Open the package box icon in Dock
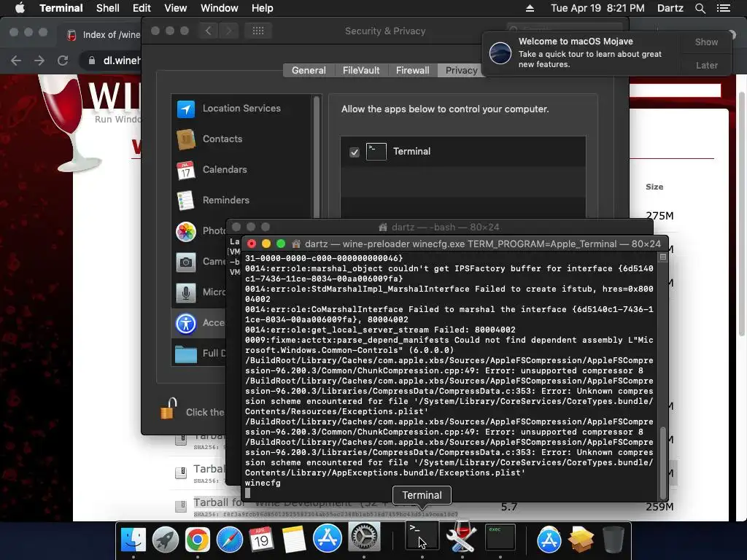 tap(581, 540)
